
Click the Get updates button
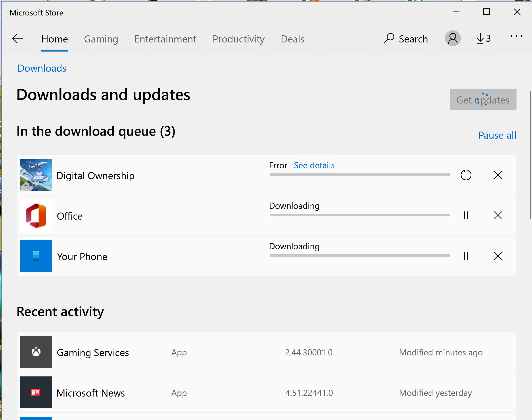[x=483, y=99]
